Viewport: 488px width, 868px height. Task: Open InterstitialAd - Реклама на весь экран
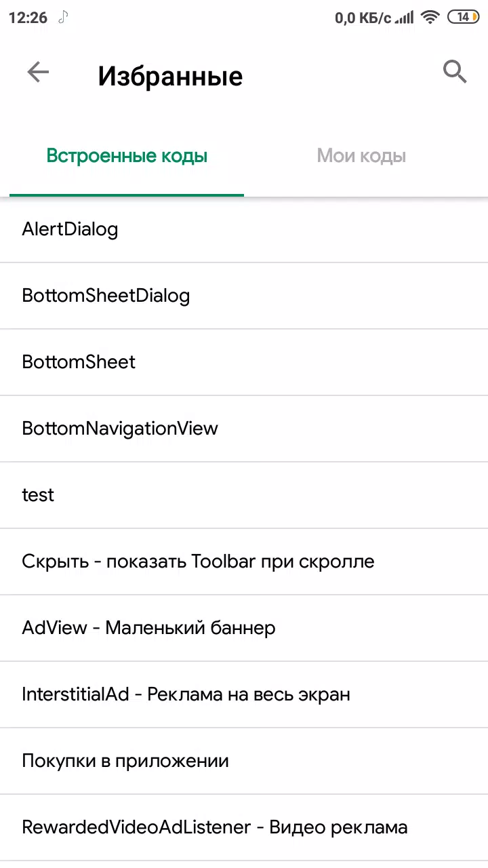[244, 694]
